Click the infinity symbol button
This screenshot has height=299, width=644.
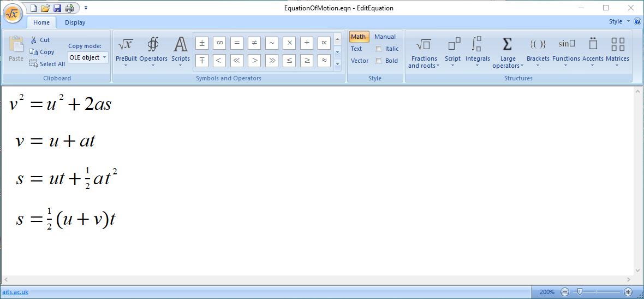tap(219, 43)
